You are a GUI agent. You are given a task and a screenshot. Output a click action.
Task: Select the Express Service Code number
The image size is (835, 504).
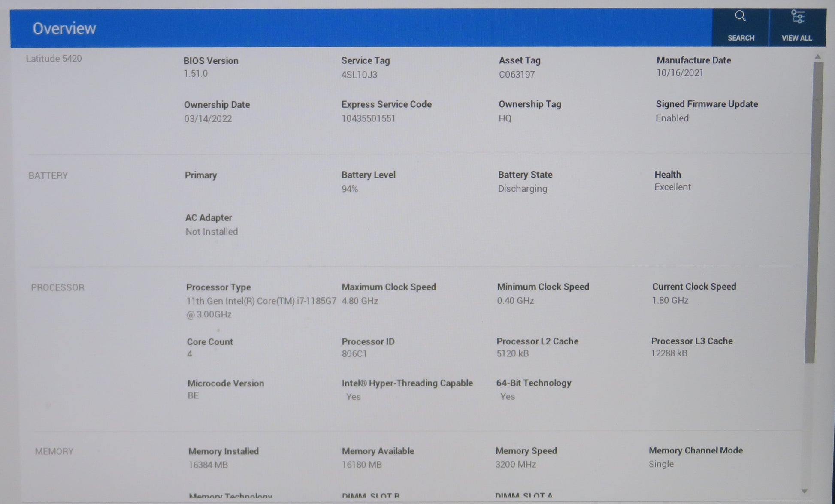[368, 118]
